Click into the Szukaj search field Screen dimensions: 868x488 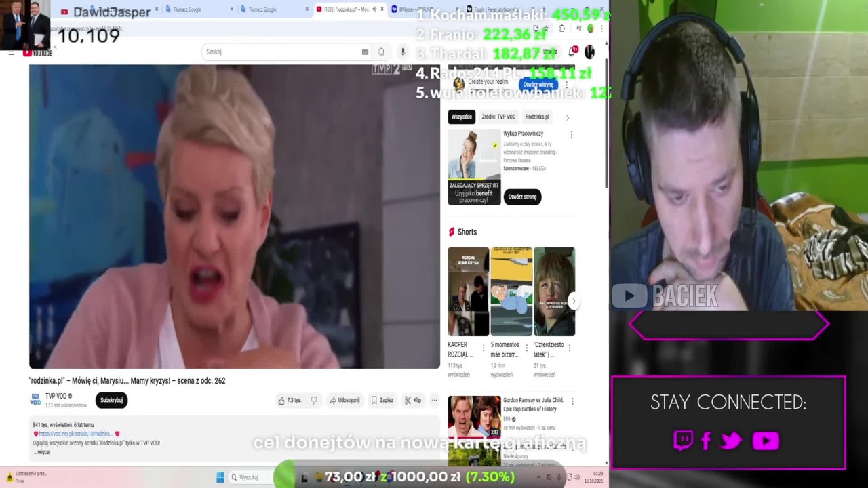coord(283,52)
